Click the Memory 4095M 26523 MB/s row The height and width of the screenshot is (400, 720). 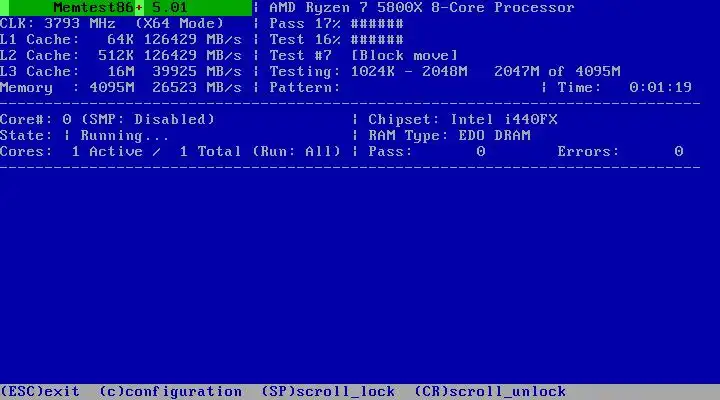click(x=121, y=87)
